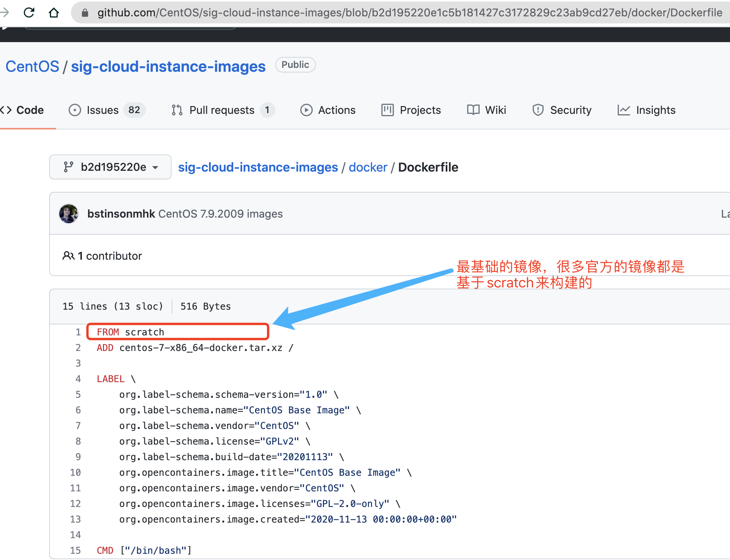Click the lock icon in the address bar
The image size is (730, 560).
[85, 13]
